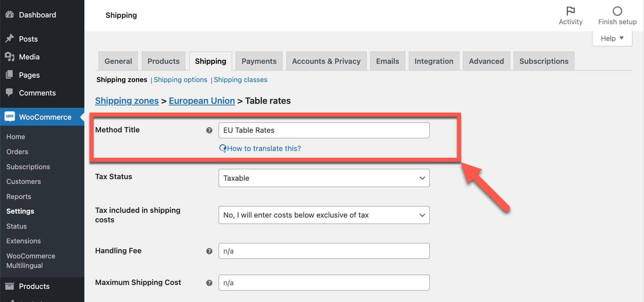Open Media in the sidebar
The width and height of the screenshot is (644, 302).
(x=29, y=57)
